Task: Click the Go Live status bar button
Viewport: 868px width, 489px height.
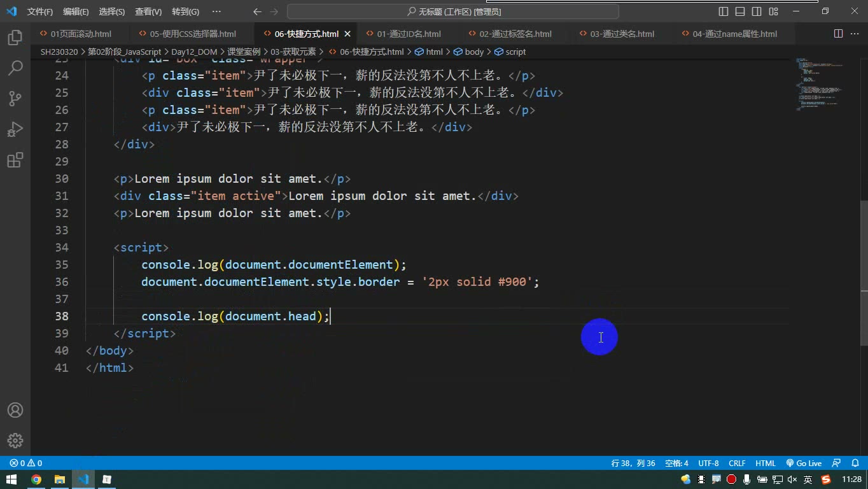Action: coord(804,463)
